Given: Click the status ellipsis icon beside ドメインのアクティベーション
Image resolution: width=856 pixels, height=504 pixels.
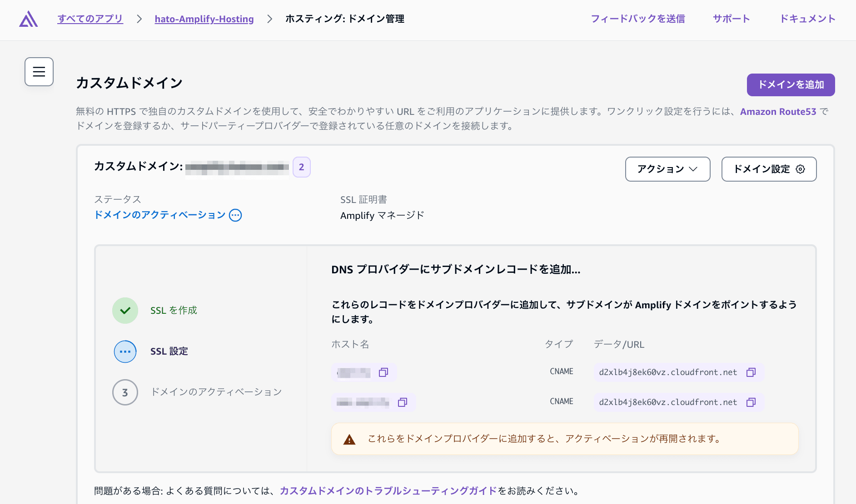Looking at the screenshot, I should point(235,215).
